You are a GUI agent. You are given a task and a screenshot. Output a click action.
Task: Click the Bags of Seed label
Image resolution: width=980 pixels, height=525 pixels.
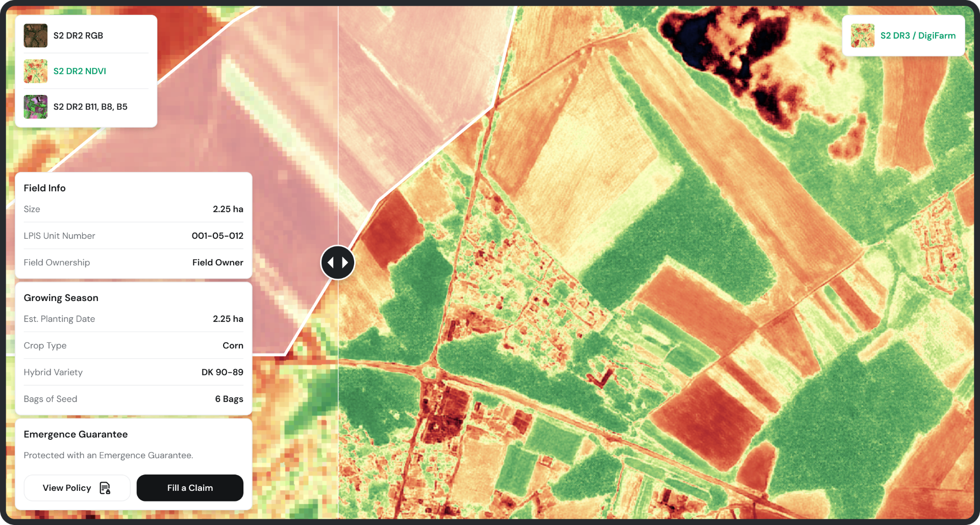click(51, 399)
